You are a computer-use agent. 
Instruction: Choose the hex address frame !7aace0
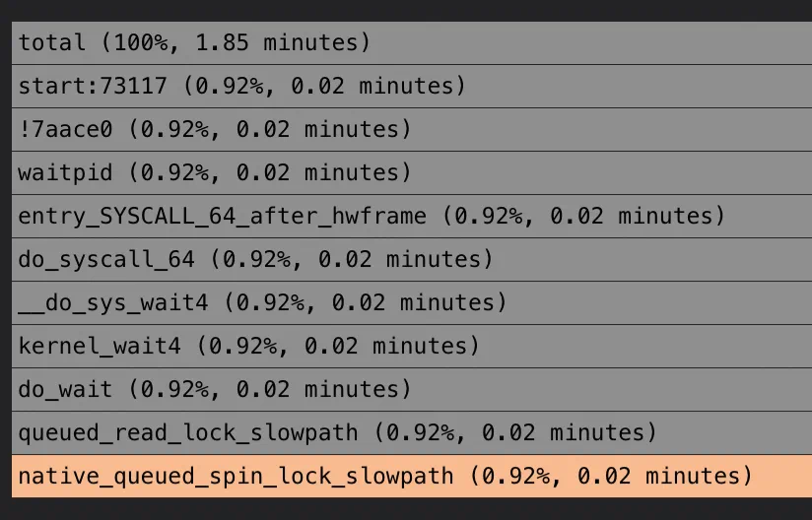[406, 129]
